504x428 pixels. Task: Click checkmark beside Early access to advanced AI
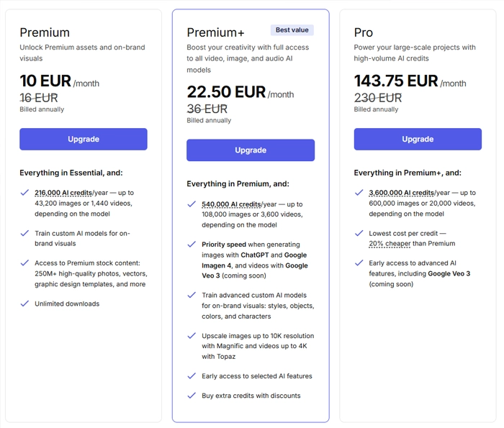click(359, 263)
